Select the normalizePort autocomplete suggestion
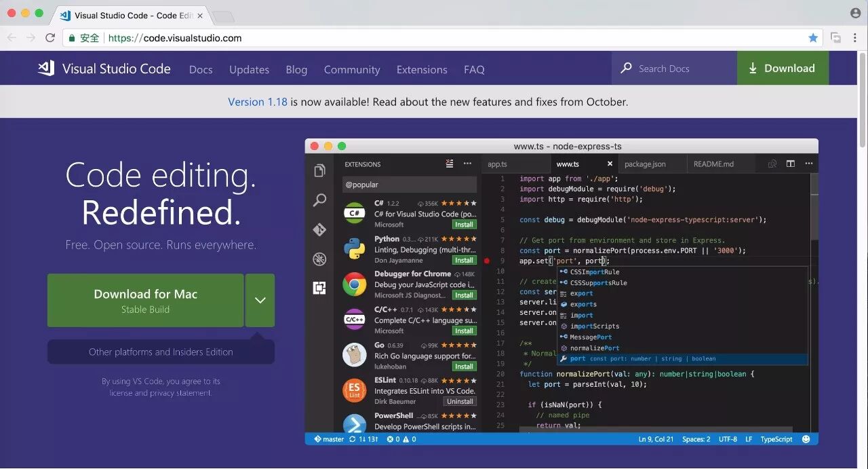Screen dimensions: 868x469 [x=682, y=348]
